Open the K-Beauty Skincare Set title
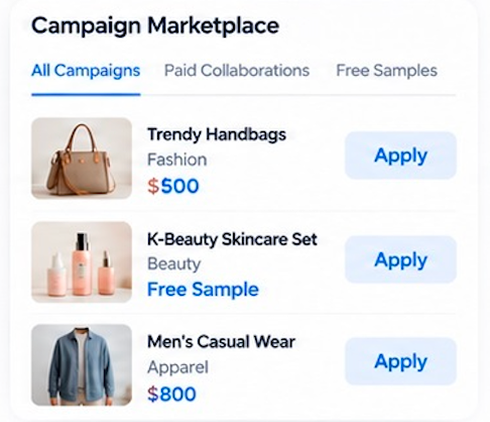490x422 pixels. click(232, 239)
